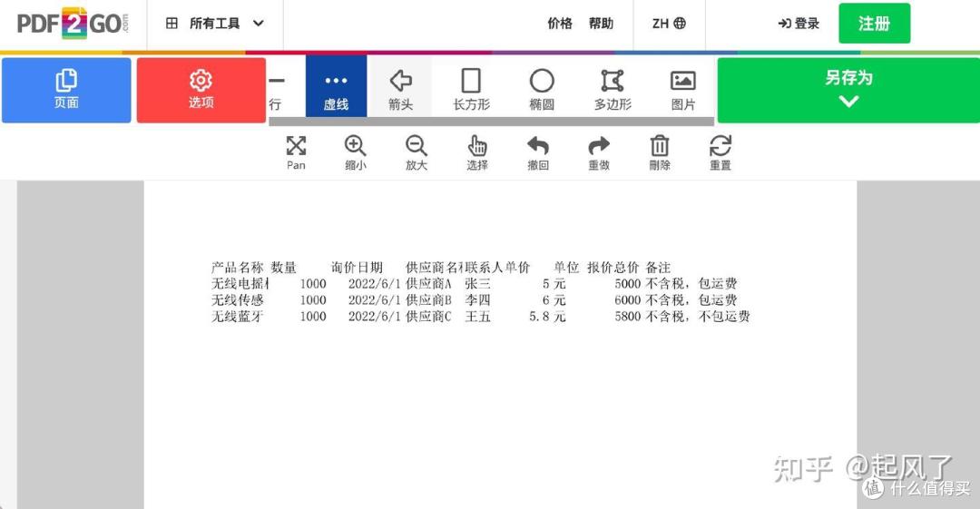Click the unit price 5.8
This screenshot has height=509, width=980.
tap(539, 317)
